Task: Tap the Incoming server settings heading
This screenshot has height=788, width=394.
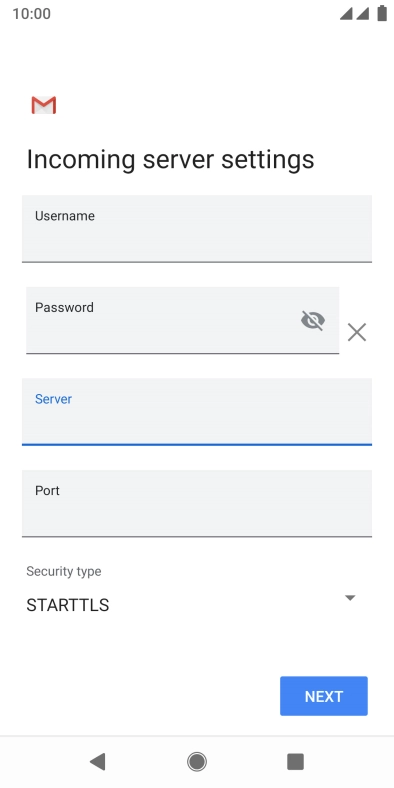Action: click(170, 160)
